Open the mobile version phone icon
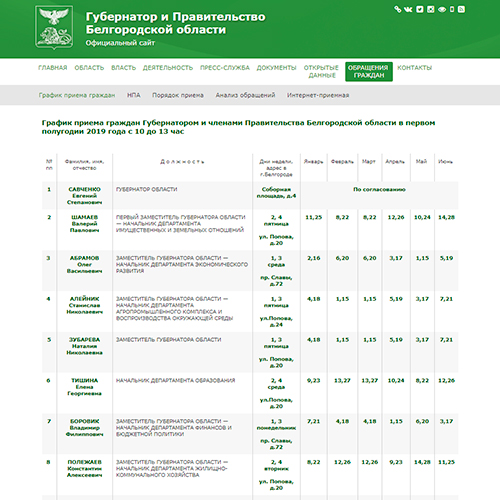This screenshot has width=500, height=500. [x=452, y=9]
